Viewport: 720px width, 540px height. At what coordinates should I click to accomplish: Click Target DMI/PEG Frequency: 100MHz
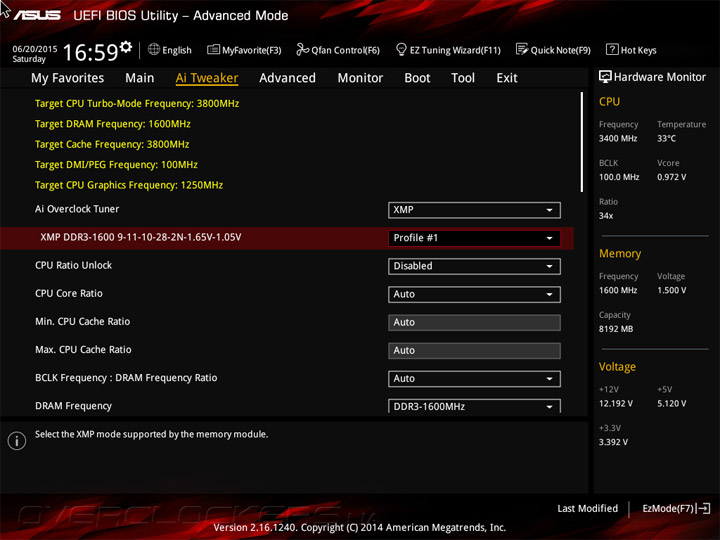click(116, 164)
